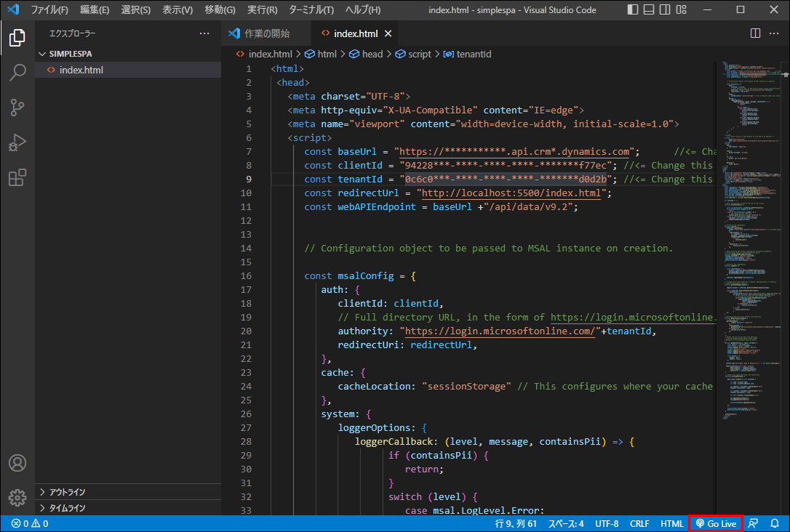Open the ターミナル(T) menu

pyautogui.click(x=311, y=9)
